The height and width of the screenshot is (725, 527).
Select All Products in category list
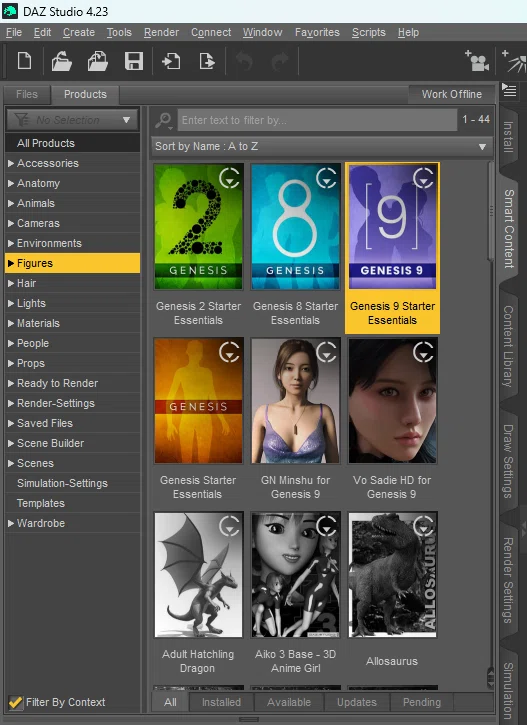[73, 143]
